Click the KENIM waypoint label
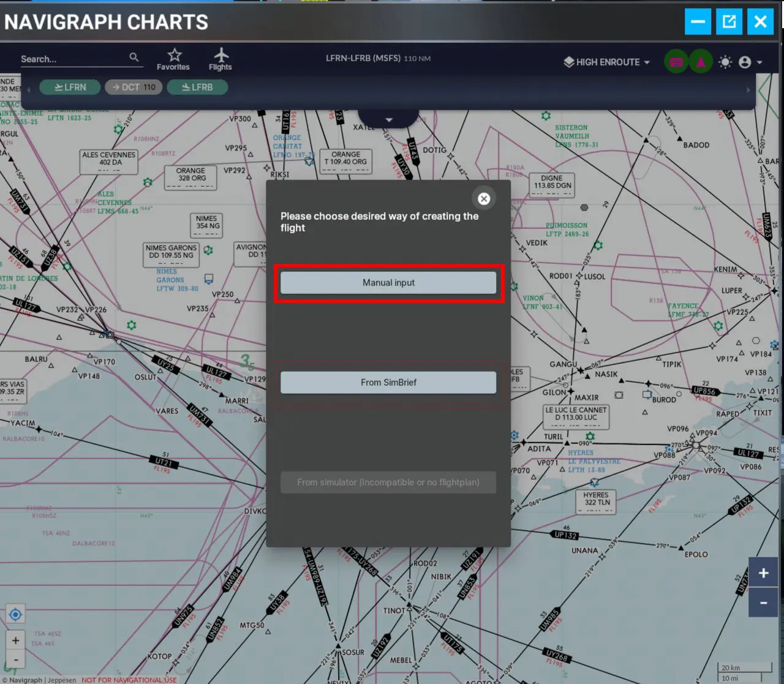The height and width of the screenshot is (684, 784). [725, 269]
